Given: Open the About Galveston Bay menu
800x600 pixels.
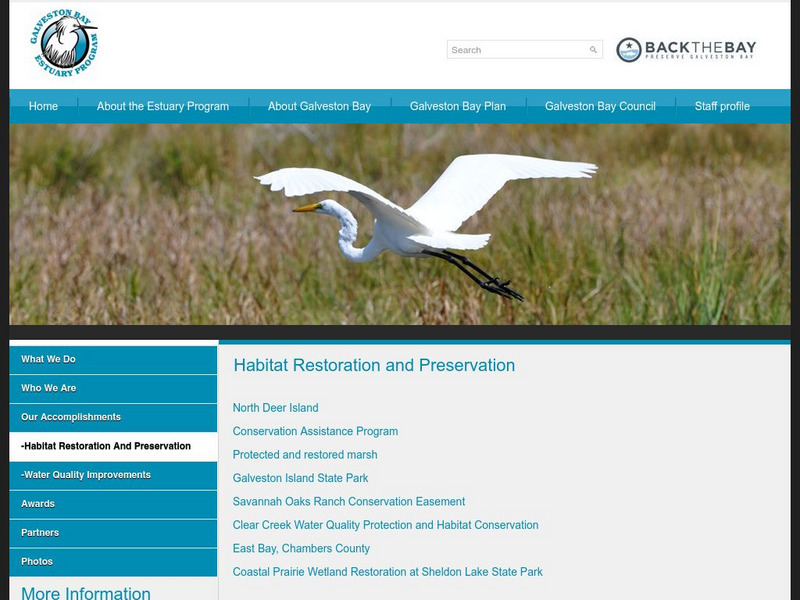Looking at the screenshot, I should tap(319, 104).
